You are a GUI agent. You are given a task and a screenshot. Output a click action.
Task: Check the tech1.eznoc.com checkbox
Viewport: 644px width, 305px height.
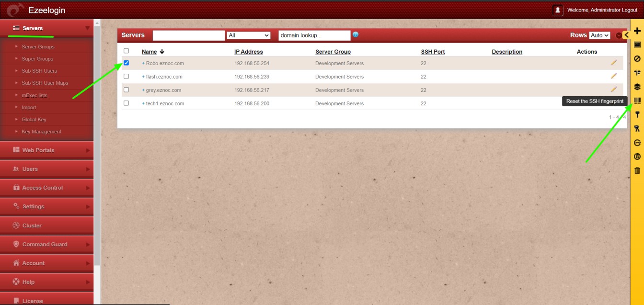(x=126, y=103)
